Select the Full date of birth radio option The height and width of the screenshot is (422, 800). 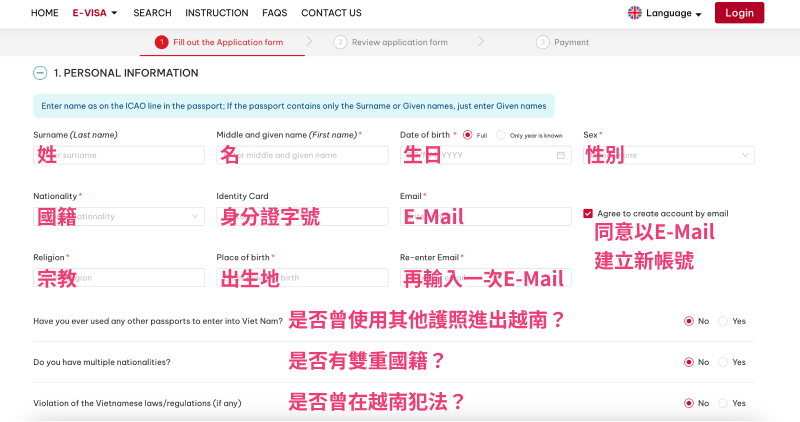[467, 135]
